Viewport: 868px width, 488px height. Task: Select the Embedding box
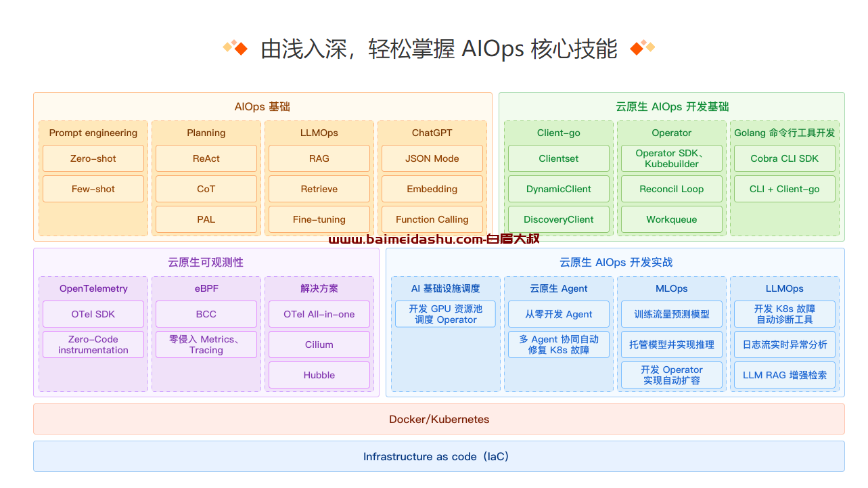coord(432,189)
